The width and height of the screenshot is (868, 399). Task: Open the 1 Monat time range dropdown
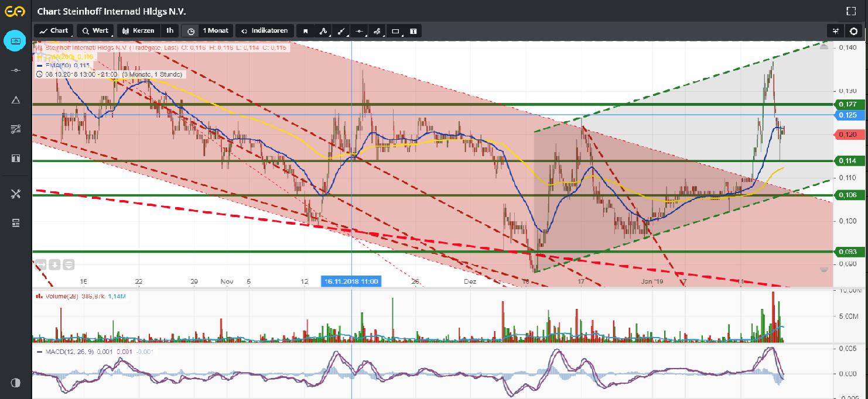click(x=209, y=30)
